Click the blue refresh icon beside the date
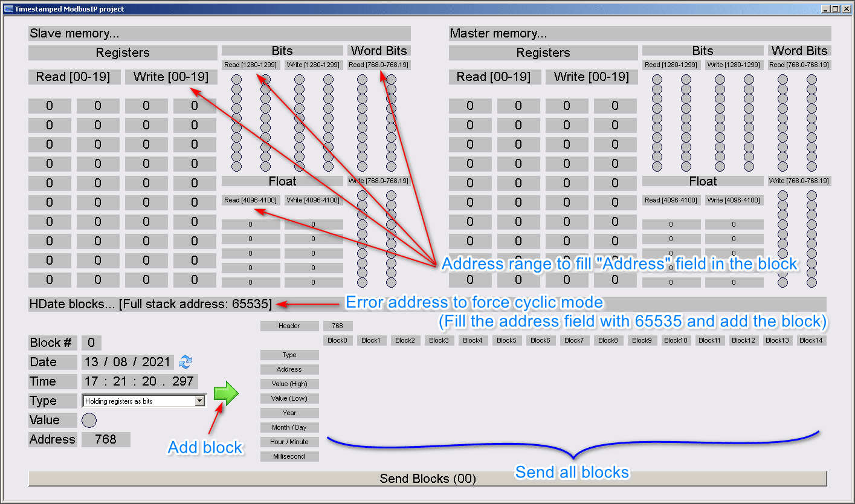This screenshot has height=504, width=855. click(186, 362)
